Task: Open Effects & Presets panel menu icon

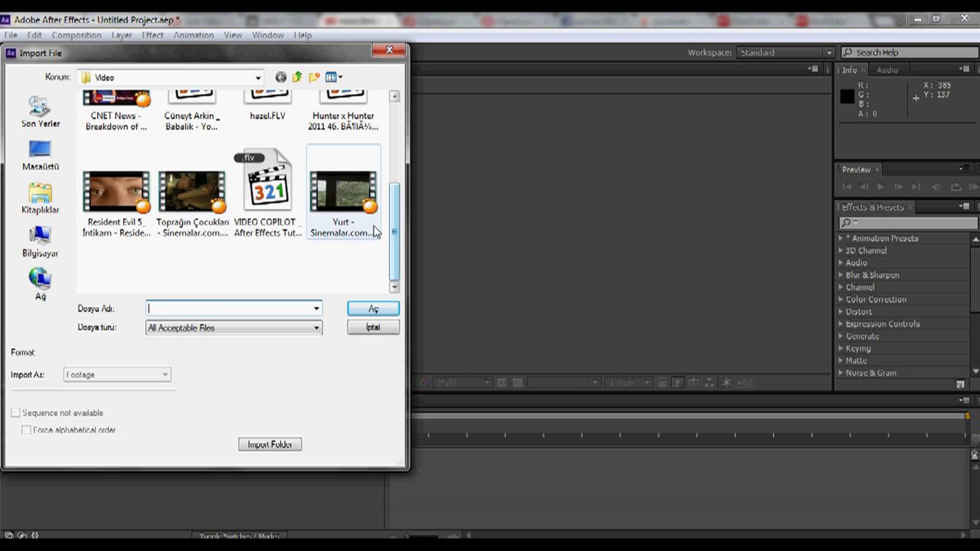Action: 964,207
